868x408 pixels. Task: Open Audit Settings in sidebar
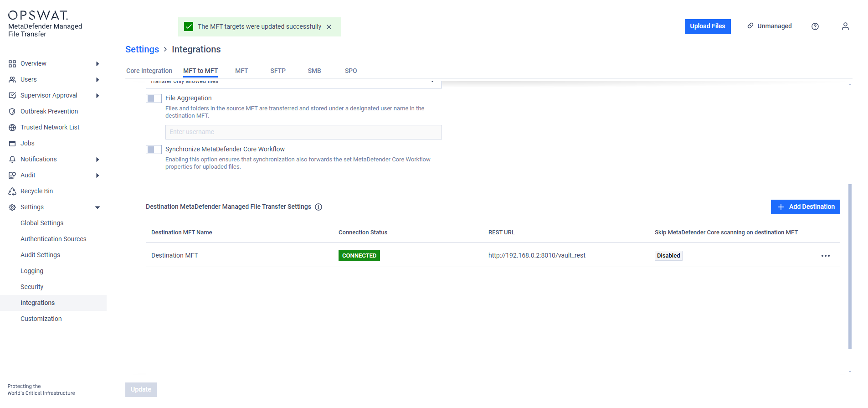point(40,255)
